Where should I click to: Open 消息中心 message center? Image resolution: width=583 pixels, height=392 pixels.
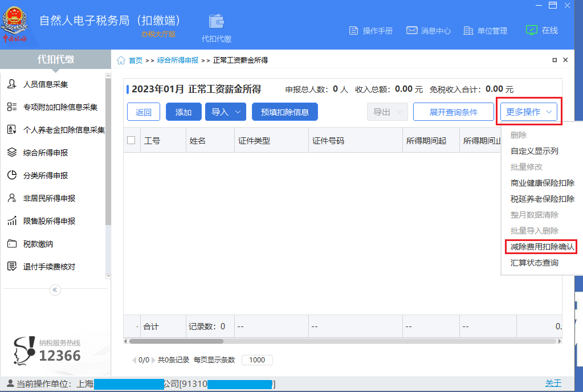coord(429,31)
